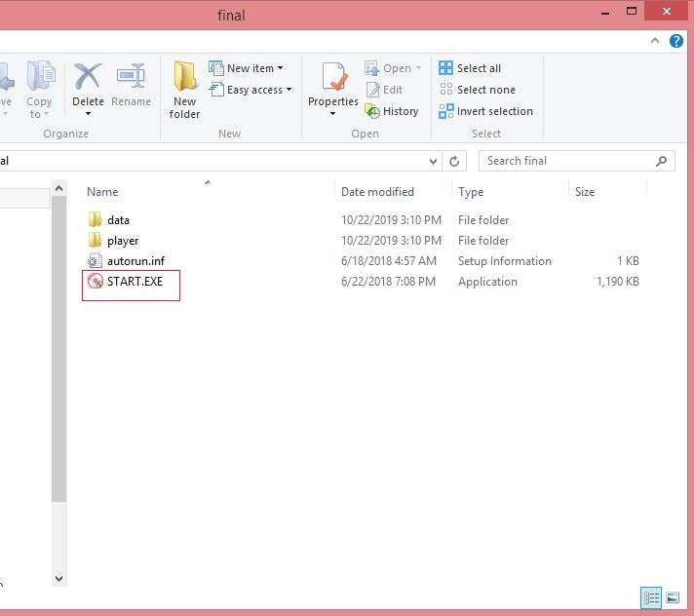Click the Setup Information type cell

click(x=505, y=261)
